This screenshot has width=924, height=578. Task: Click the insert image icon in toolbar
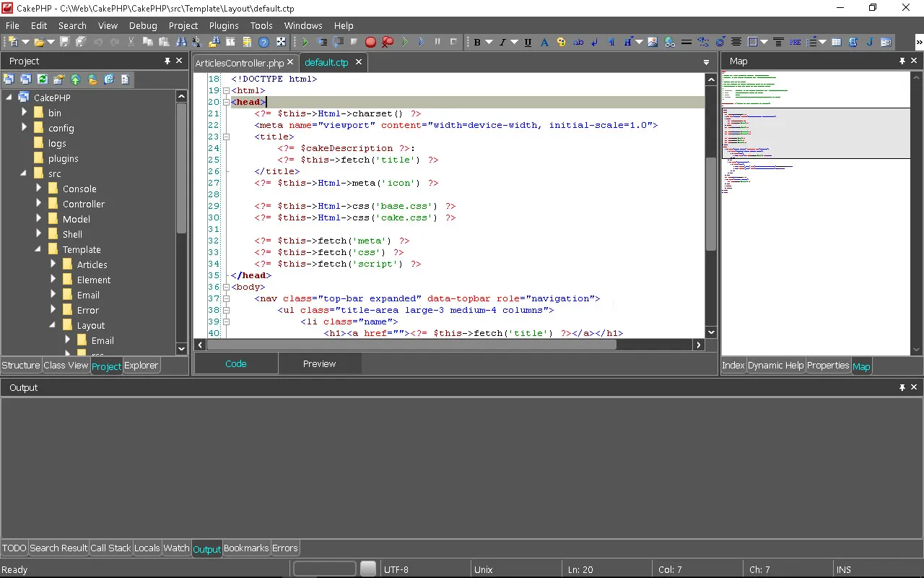point(653,43)
